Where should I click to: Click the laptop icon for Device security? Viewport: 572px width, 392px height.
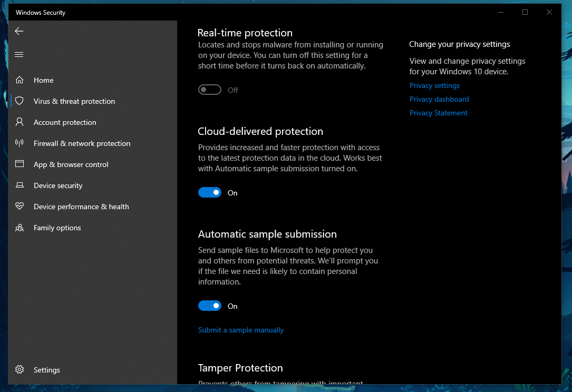click(x=20, y=185)
